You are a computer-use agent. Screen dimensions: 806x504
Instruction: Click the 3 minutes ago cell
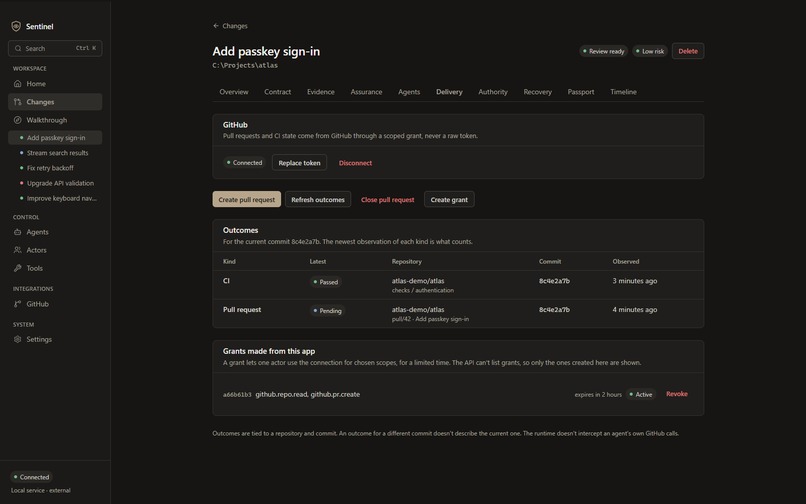tap(635, 281)
